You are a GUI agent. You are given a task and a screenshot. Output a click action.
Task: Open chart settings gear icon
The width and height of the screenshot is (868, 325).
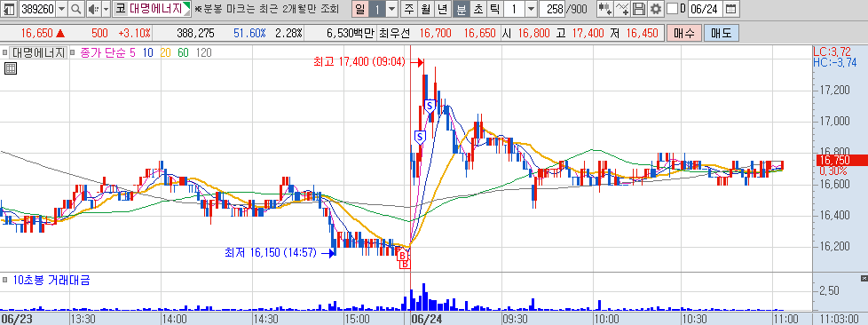(x=656, y=8)
